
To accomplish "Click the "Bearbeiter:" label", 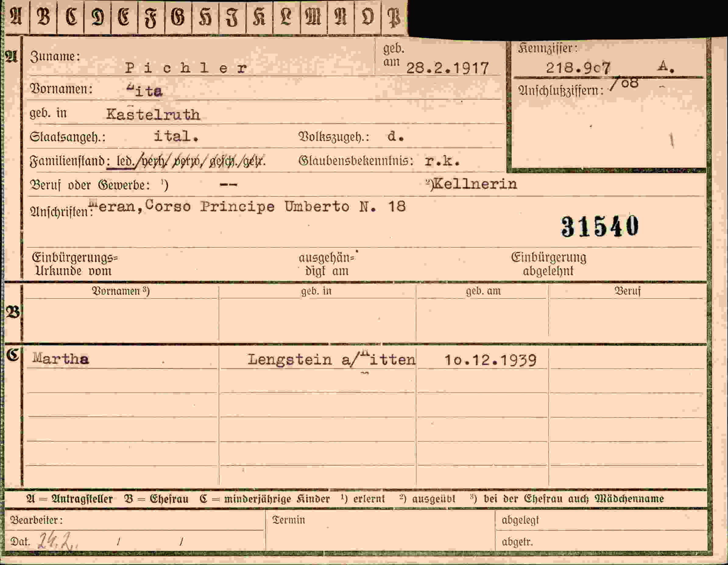I will click(36, 520).
